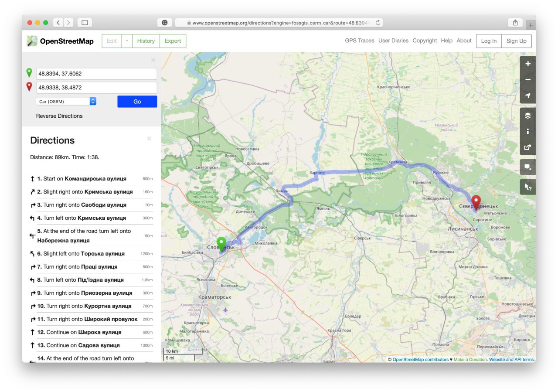The height and width of the screenshot is (392, 558).
Task: Select step 10 Turn right onto Курортна вулиця
Action: click(x=92, y=306)
